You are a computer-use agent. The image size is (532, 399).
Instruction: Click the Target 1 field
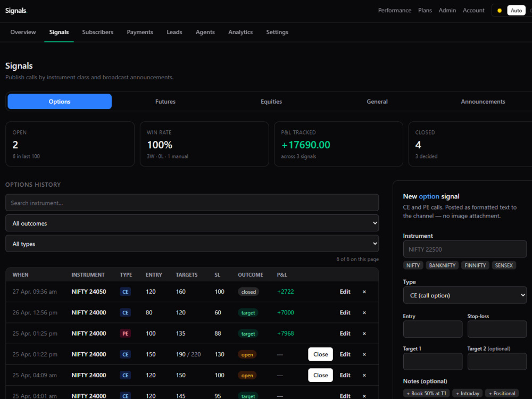click(433, 361)
